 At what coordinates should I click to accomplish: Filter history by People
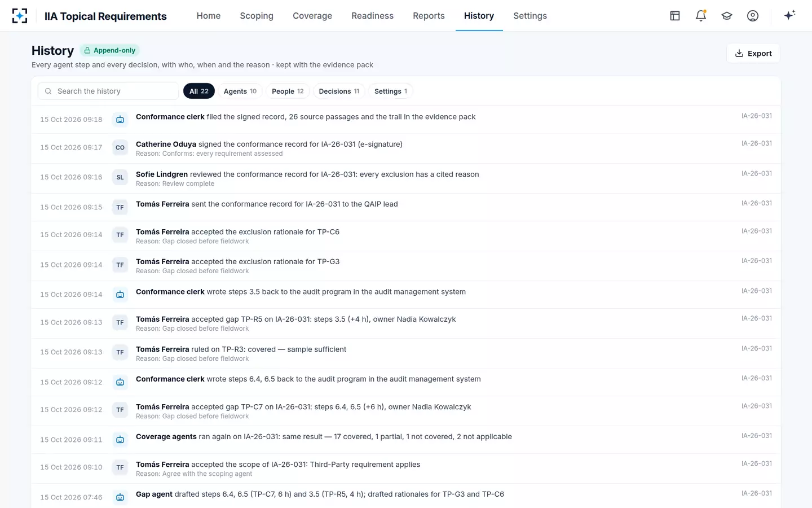pos(288,91)
